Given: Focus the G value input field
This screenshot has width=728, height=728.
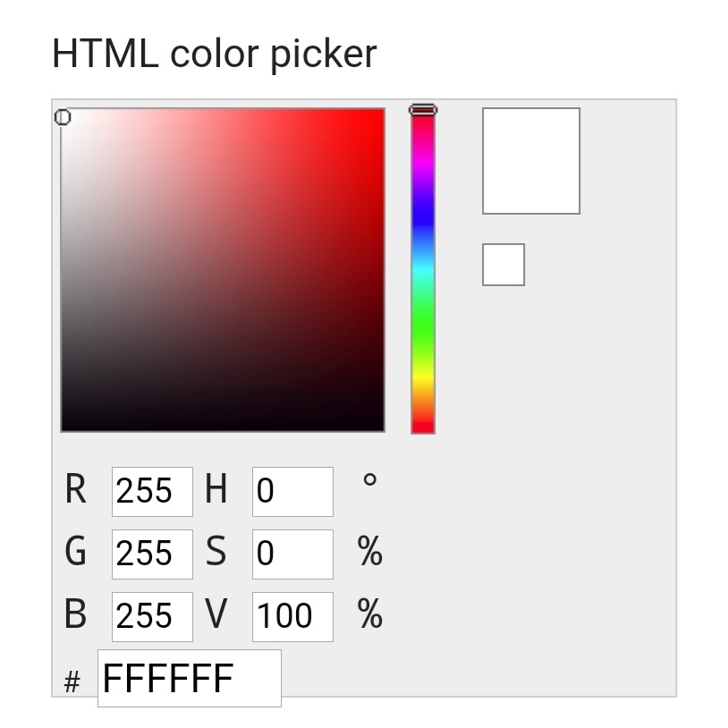Looking at the screenshot, I should [x=151, y=554].
